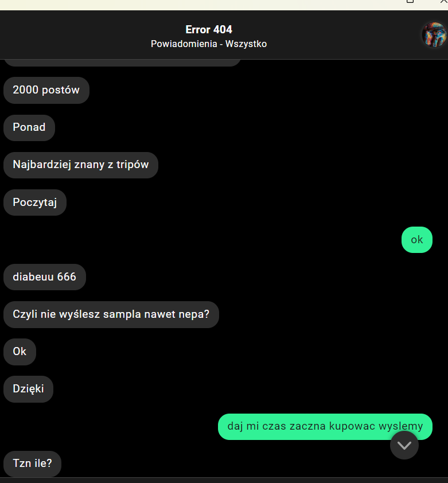
Task: Jump to latest messages with down chevron
Action: (404, 445)
